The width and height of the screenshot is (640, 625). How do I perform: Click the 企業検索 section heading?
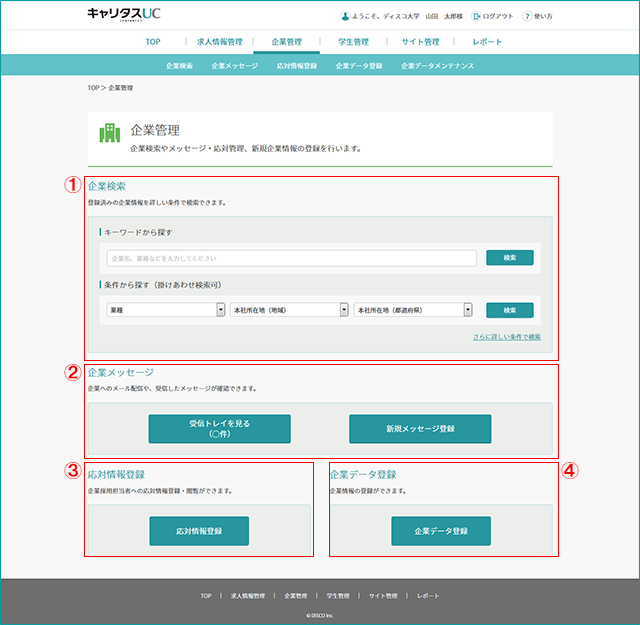pos(107,187)
